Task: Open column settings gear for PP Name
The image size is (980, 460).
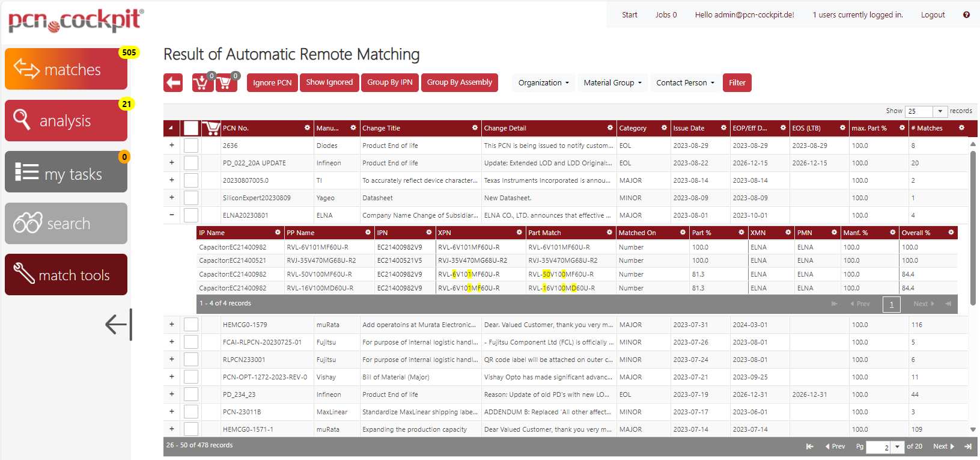Action: 368,232
